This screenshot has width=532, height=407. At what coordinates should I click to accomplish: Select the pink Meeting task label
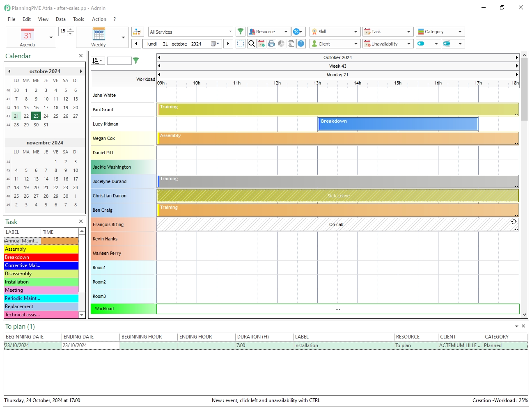41,290
